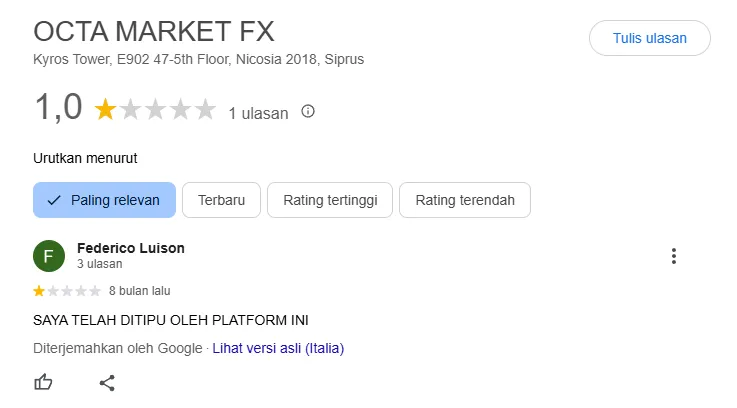This screenshot has width=737, height=408.
Task: Click the 'Tulis ulasan' button
Action: tap(650, 38)
